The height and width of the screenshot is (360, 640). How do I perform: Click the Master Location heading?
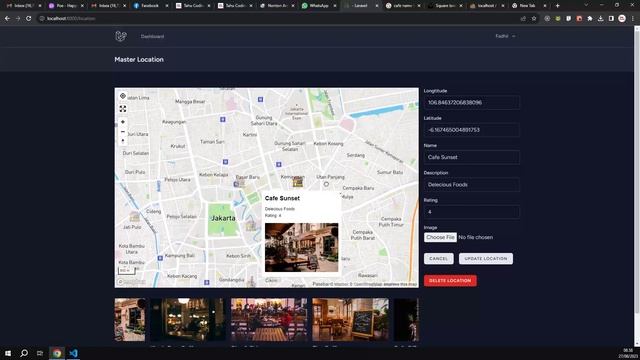(x=139, y=60)
